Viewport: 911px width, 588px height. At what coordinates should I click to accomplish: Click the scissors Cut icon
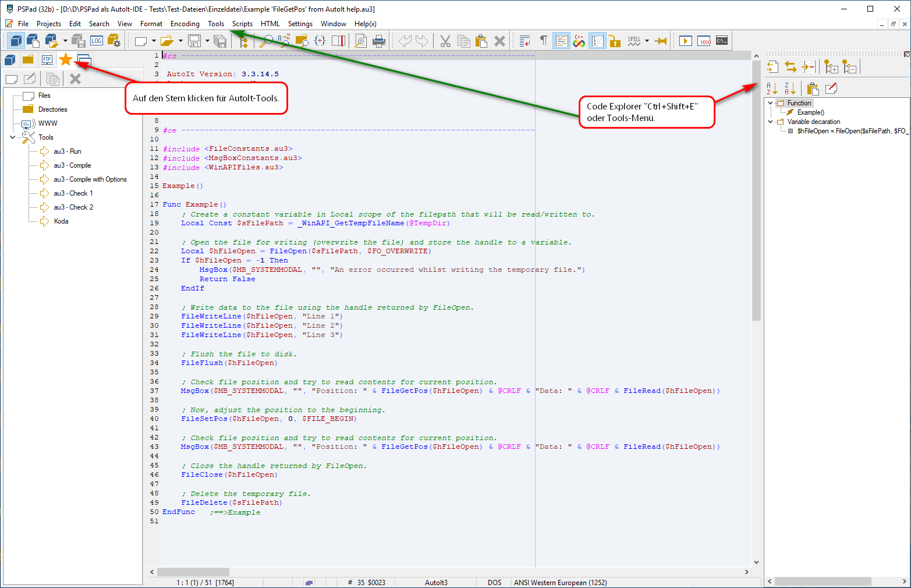point(445,41)
